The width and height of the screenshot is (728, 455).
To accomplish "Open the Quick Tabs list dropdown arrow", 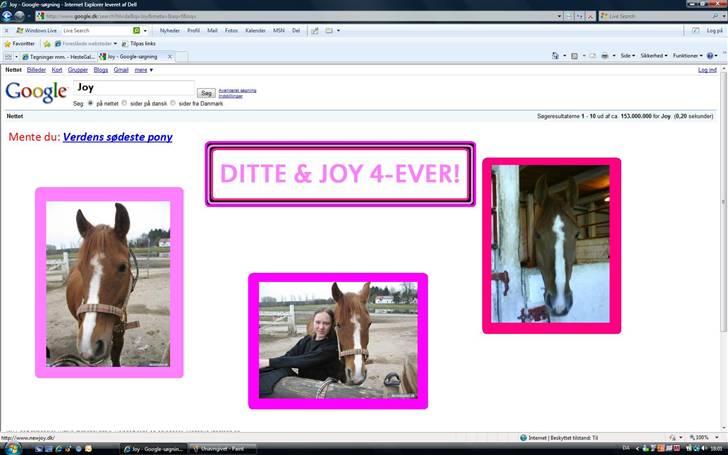I will [x=16, y=57].
